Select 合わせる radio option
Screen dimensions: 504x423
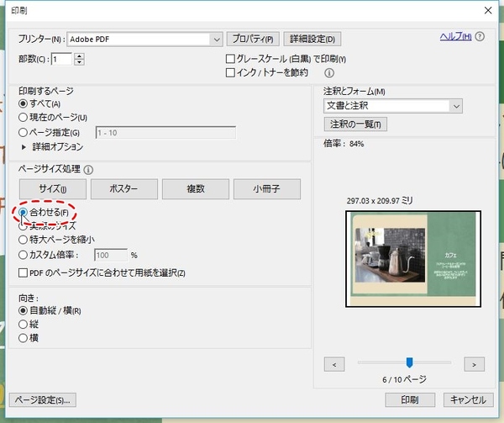pyautogui.click(x=23, y=212)
